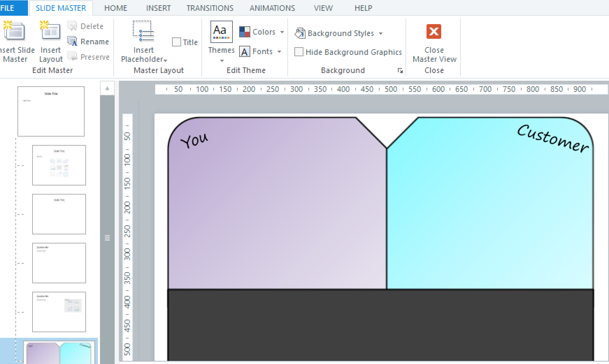
Task: Switch to the HOME tab
Action: (116, 8)
